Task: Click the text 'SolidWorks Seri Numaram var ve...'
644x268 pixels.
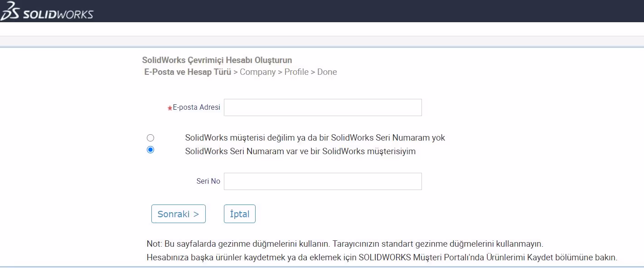Action: [x=300, y=151]
